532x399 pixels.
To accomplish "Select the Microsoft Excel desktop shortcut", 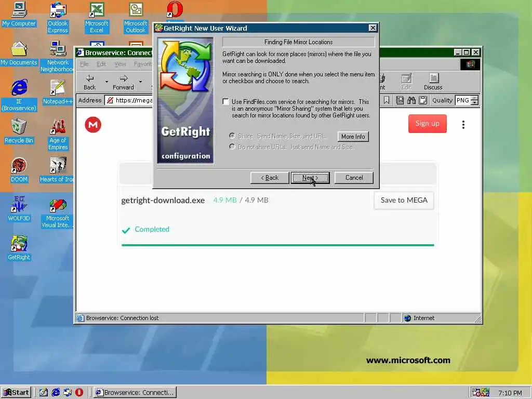I will click(97, 18).
